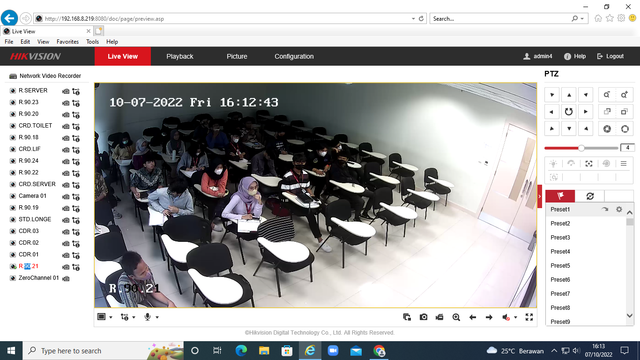Start all live view icon in bottom toolbar

(x=407, y=317)
